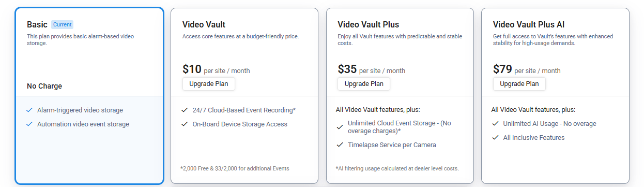
Task: Select the Basic plan title
Action: point(37,24)
